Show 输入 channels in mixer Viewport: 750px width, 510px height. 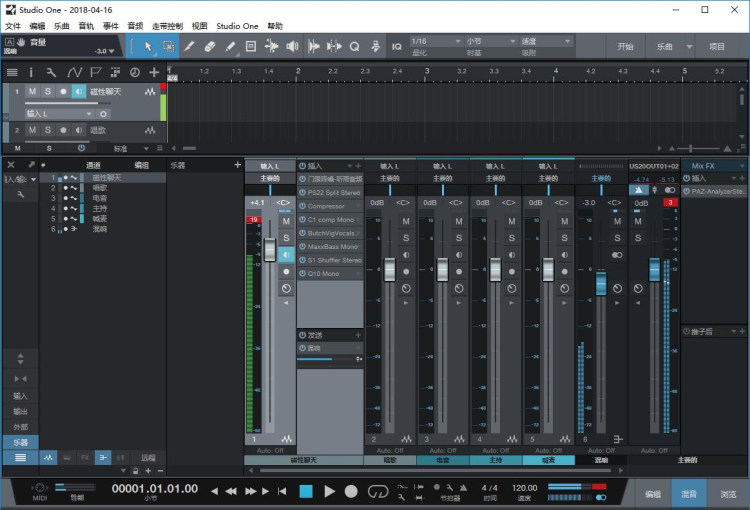click(x=20, y=396)
